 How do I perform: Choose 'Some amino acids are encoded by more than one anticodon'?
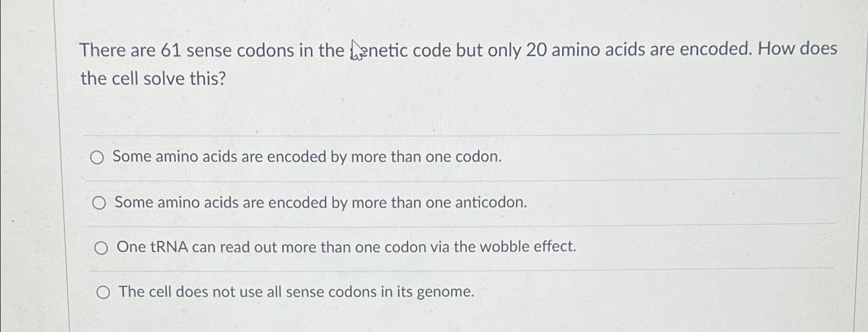coord(321,202)
